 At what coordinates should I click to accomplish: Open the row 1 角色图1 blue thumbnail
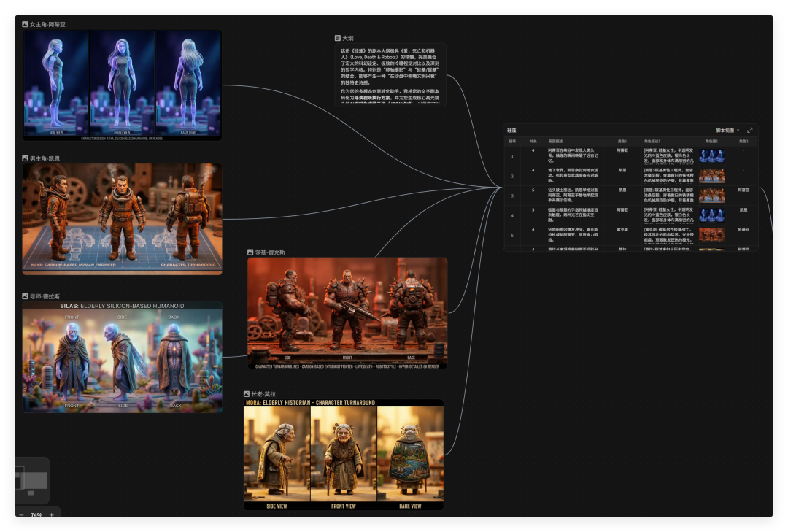[711, 155]
